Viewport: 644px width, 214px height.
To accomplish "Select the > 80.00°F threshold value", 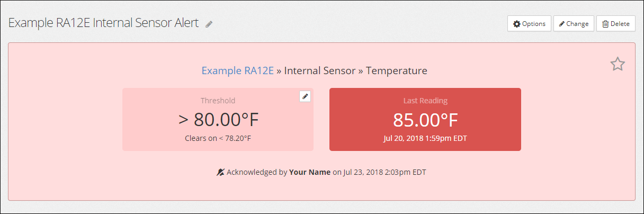I will click(218, 120).
